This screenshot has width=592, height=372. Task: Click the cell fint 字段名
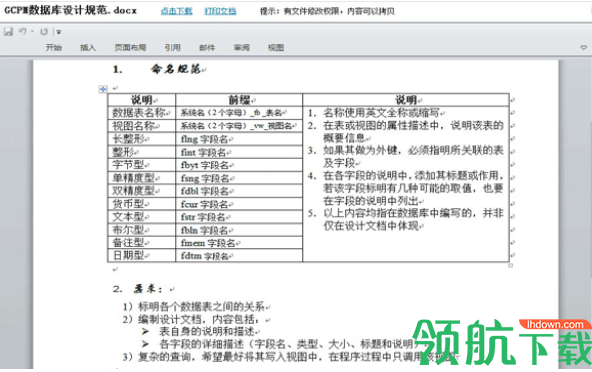tap(239, 152)
